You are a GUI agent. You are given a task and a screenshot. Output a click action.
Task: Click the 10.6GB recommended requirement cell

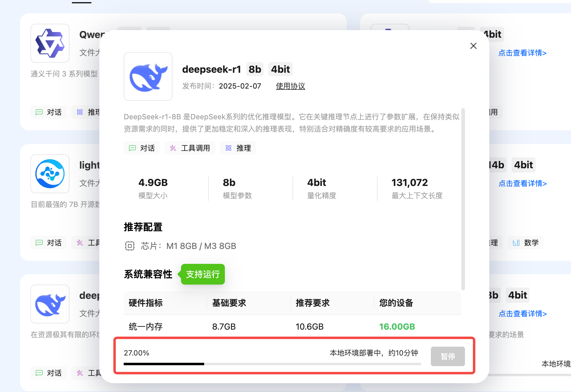pos(310,327)
